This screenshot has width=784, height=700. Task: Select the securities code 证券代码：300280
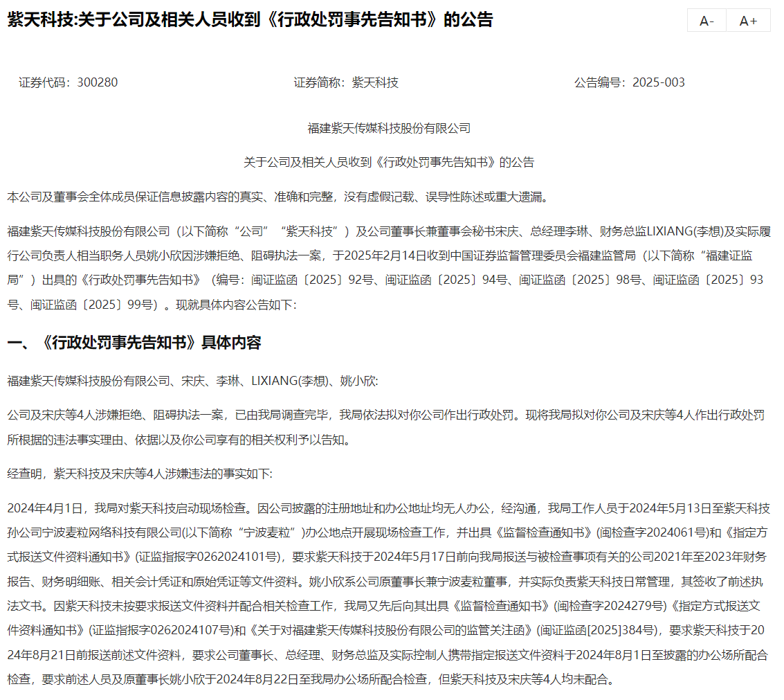(x=69, y=82)
